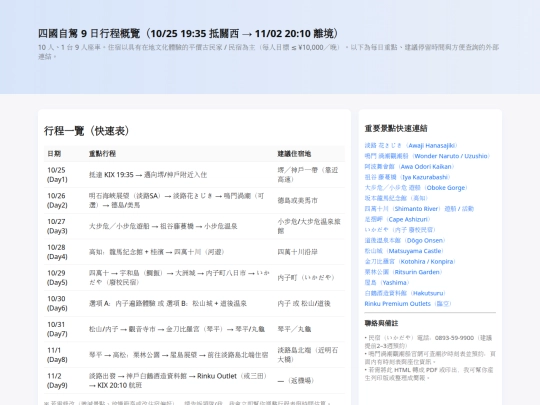This screenshot has width=540, height=405.
Task: Click the phone number 0893-59-9900
Action: 454,338
